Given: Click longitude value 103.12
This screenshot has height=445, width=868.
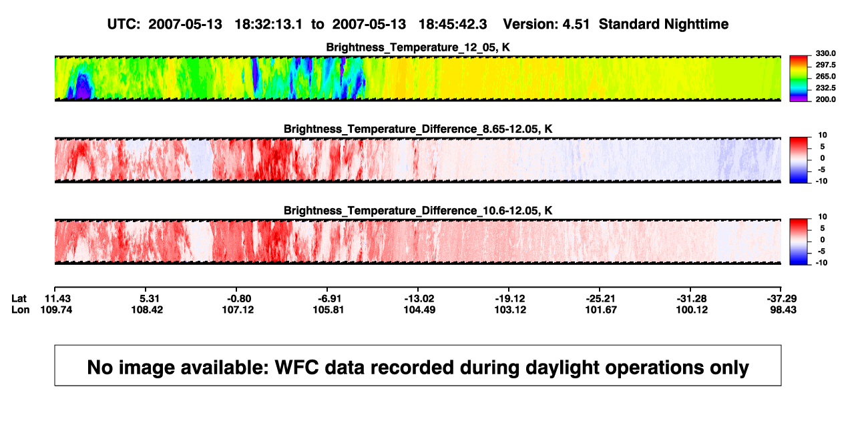Looking at the screenshot, I should (511, 310).
